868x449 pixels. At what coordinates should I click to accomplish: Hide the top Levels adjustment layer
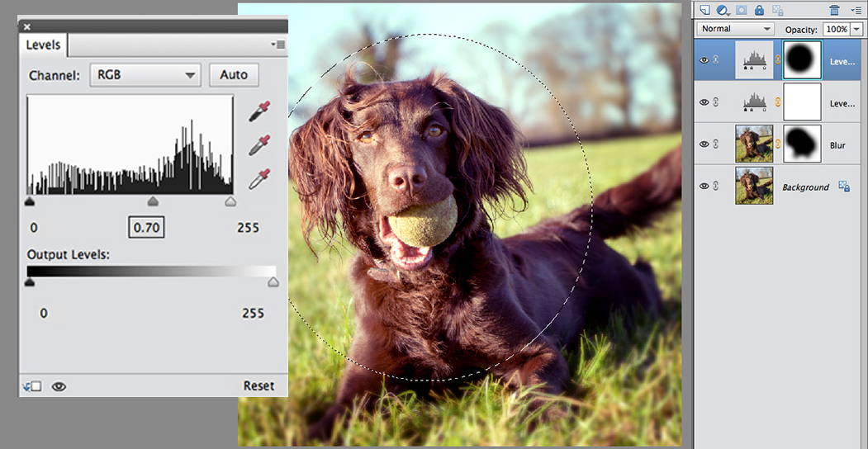click(704, 59)
